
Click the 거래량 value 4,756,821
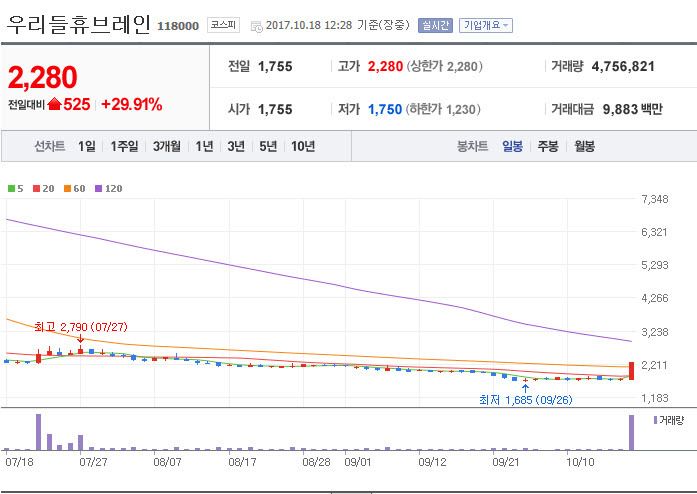pos(623,67)
